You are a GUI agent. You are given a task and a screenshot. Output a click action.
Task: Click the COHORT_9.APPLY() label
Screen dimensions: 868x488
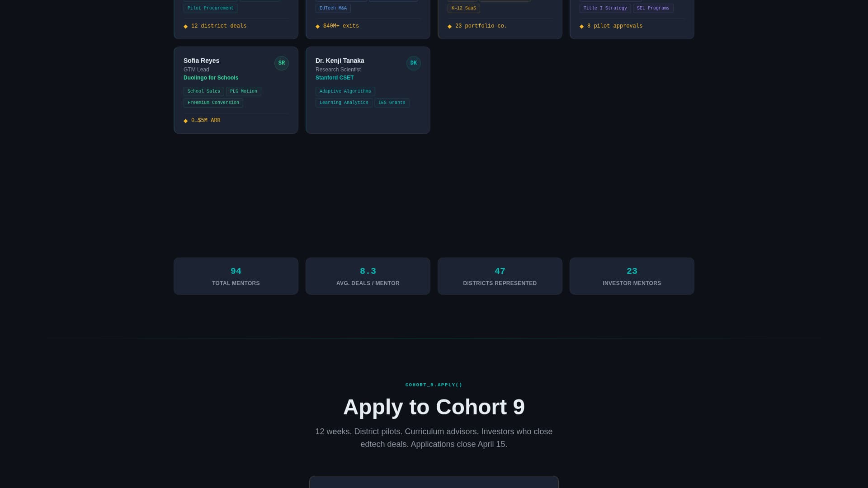(x=434, y=385)
